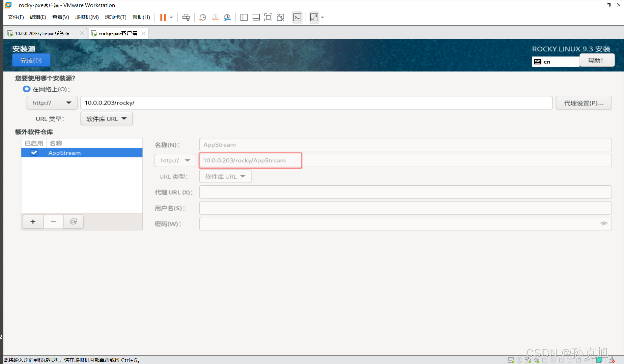Viewport: 624px width, 364px height.
Task: Open the repository 软件库 URL type dropdown
Action: click(x=225, y=176)
